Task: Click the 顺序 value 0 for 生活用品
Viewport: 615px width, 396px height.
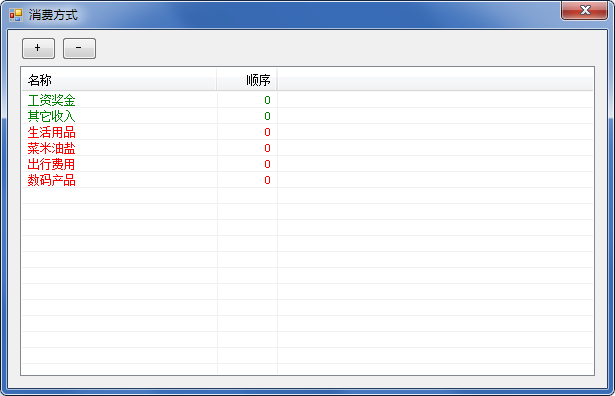Action: [x=267, y=132]
